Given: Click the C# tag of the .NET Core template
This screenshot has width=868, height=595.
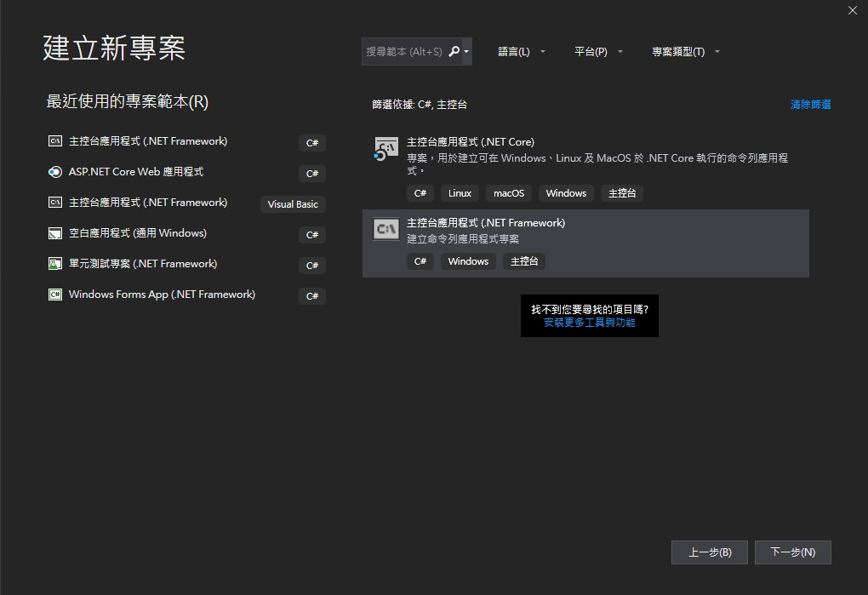Looking at the screenshot, I should 420,193.
